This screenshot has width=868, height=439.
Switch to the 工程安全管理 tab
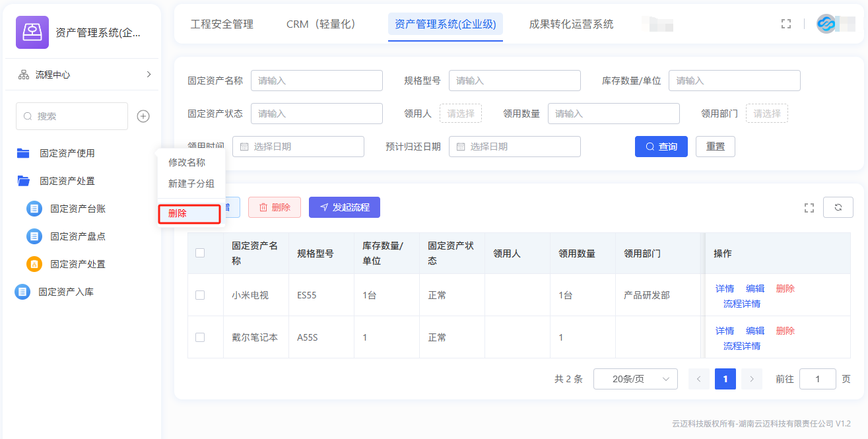(222, 24)
